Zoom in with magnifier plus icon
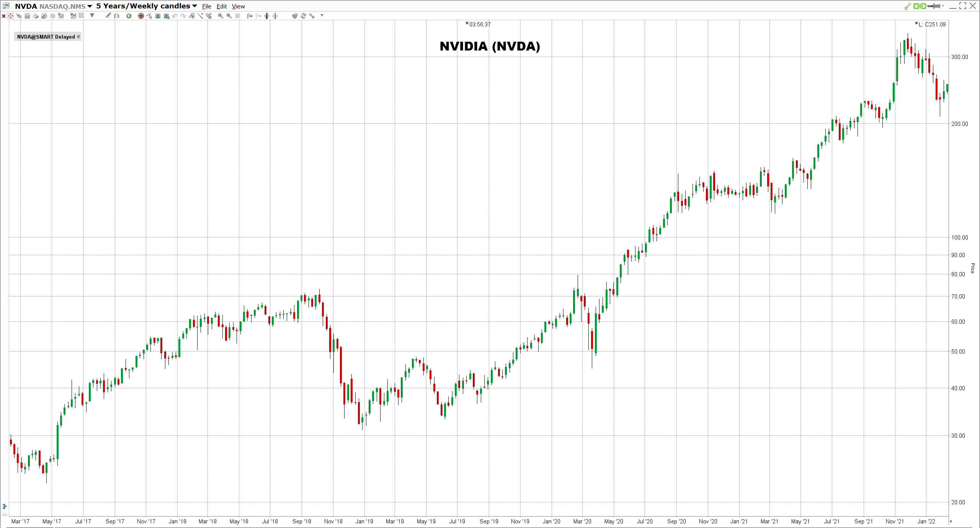The width and height of the screenshot is (980, 528). pyautogui.click(x=220, y=16)
